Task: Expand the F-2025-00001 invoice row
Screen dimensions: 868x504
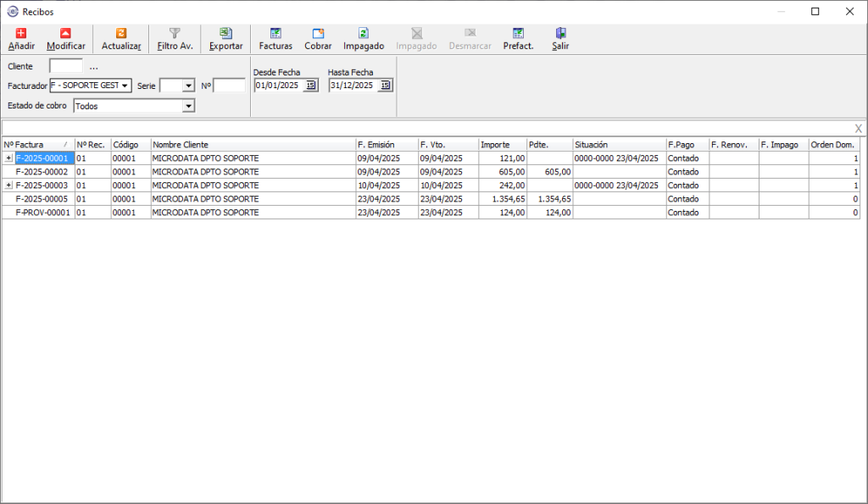Action: tap(8, 158)
